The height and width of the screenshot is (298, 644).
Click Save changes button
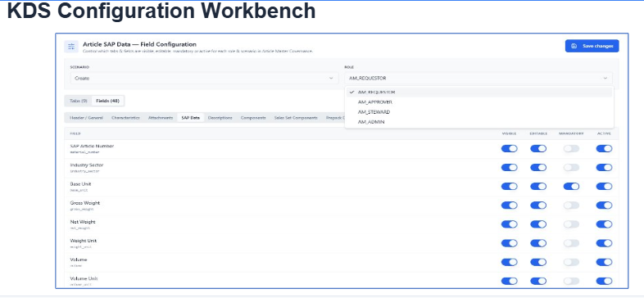click(x=592, y=46)
